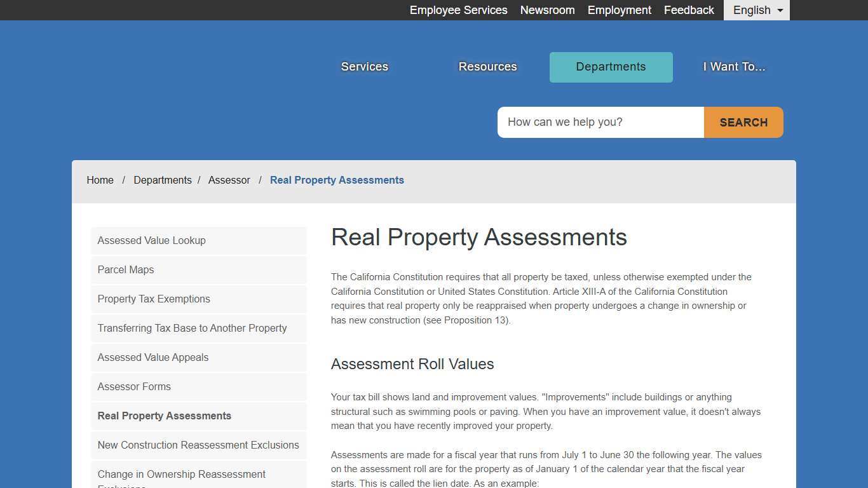Viewport: 868px width, 488px height.
Task: Open the Resources menu
Action: pyautogui.click(x=487, y=67)
